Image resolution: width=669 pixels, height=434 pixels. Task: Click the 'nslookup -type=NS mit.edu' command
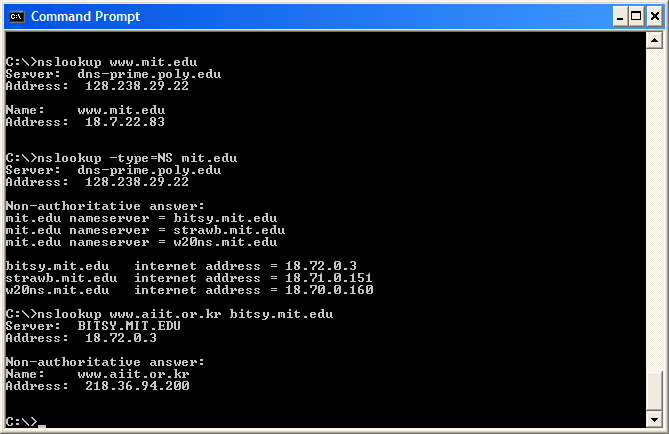(121, 158)
